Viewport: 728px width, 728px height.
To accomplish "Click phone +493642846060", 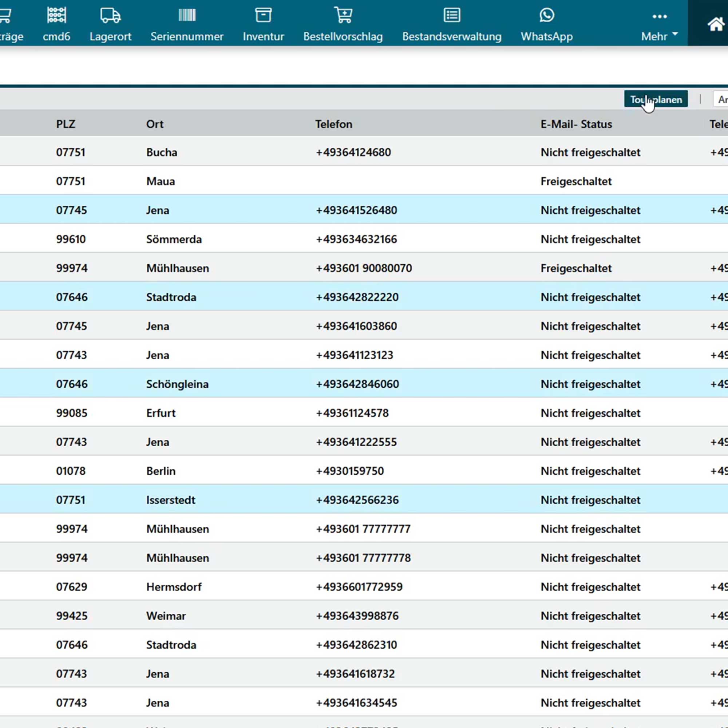I will pos(357,384).
